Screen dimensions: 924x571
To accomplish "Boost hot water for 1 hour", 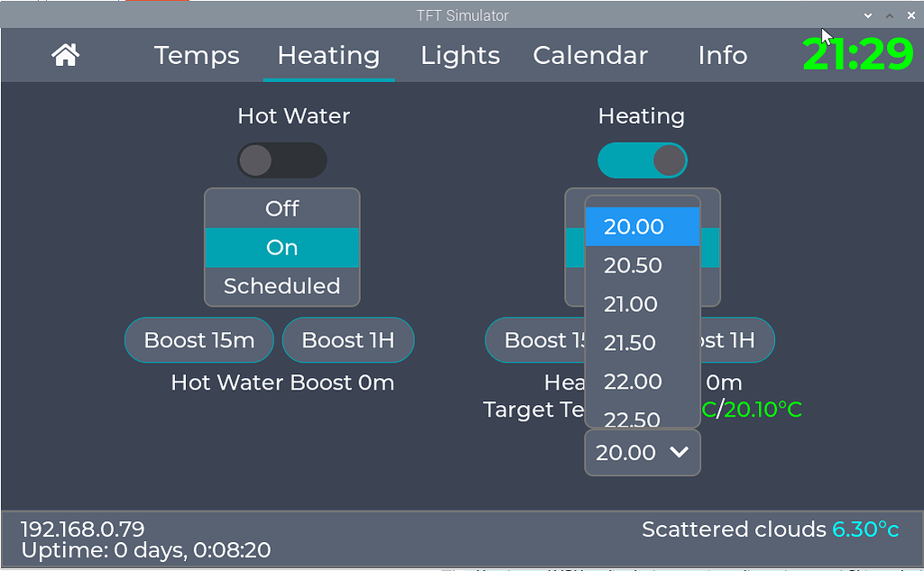I will [x=348, y=340].
